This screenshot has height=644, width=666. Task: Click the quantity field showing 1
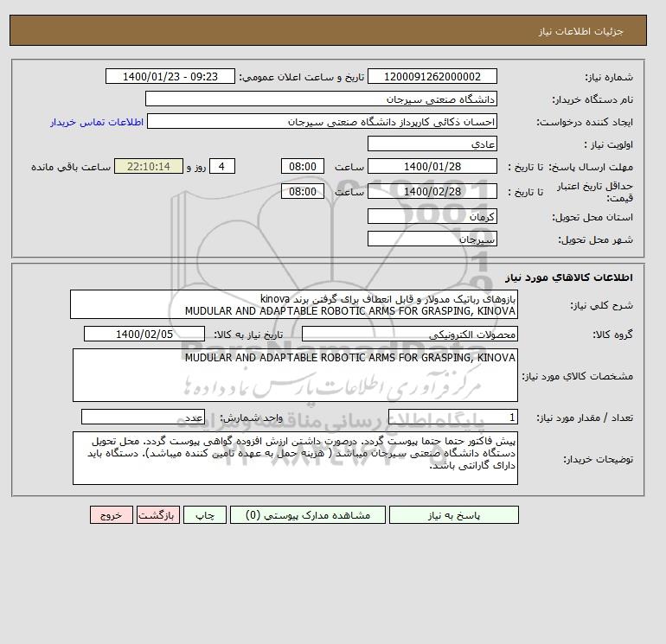452,417
